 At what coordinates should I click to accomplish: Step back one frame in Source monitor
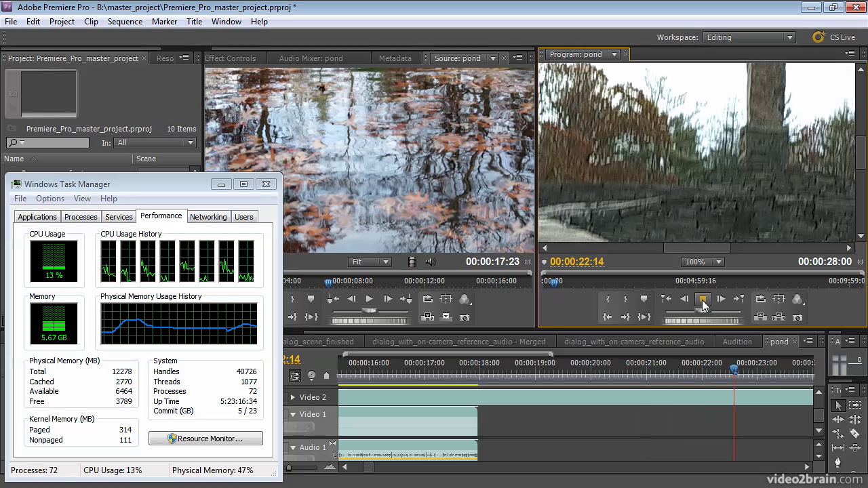click(351, 299)
